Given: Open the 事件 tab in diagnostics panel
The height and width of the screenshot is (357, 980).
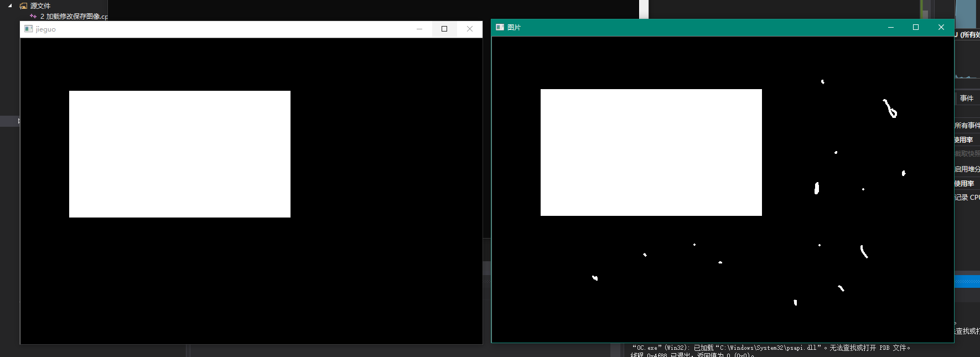Looking at the screenshot, I should coord(967,98).
